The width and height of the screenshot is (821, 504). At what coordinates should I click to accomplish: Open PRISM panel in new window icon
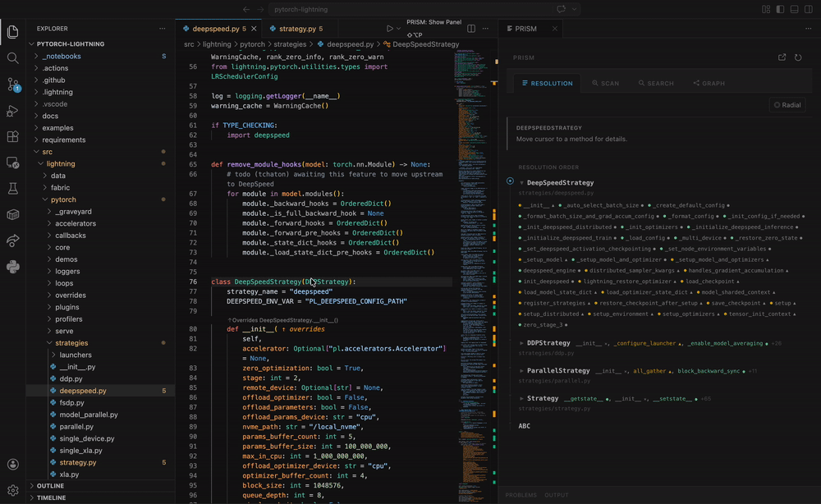coord(782,57)
